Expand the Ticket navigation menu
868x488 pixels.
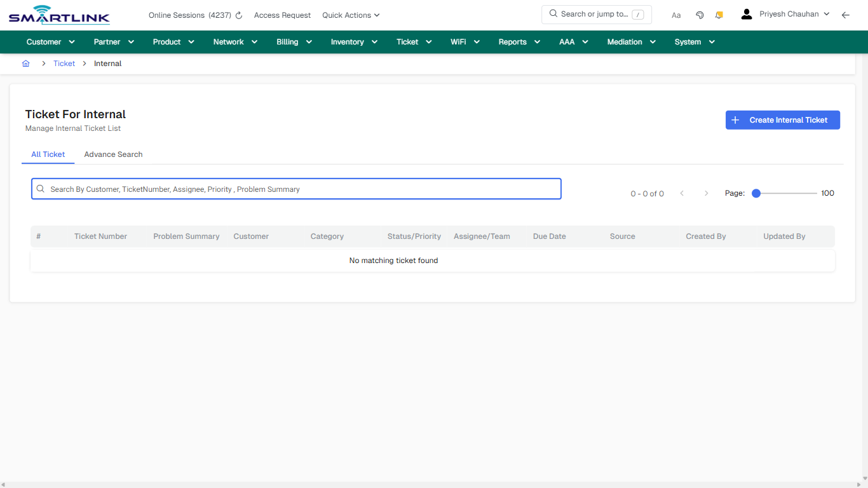[x=413, y=41]
